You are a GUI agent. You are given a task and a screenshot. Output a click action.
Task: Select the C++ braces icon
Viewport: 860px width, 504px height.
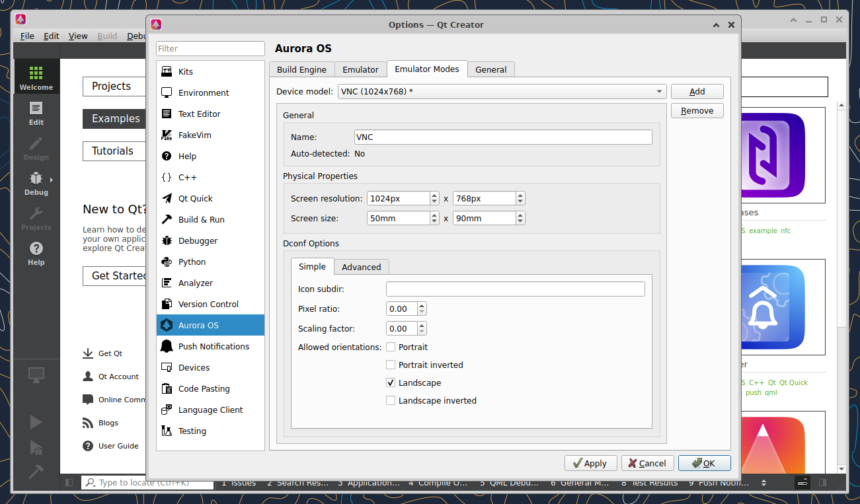point(167,177)
